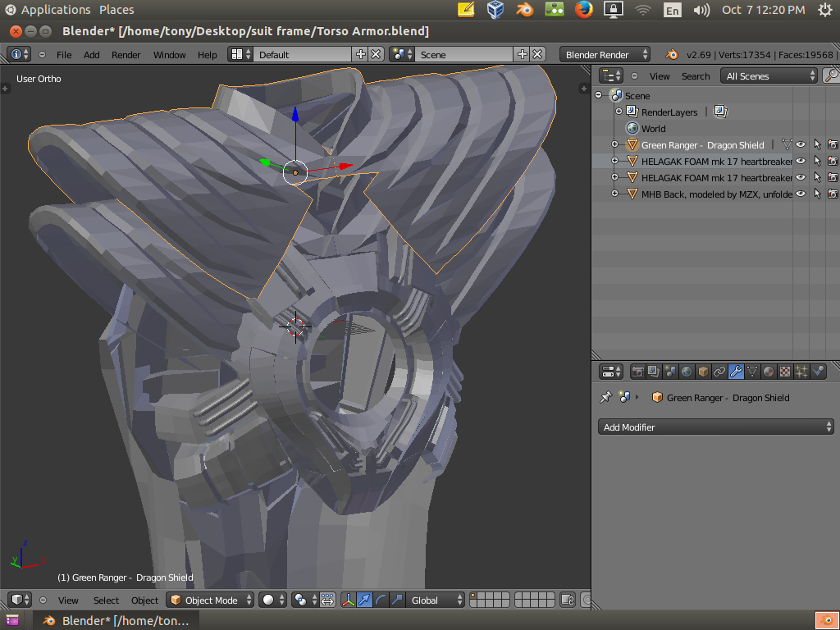The width and height of the screenshot is (840, 630).
Task: Open the Object properties cube tab
Action: tap(703, 372)
